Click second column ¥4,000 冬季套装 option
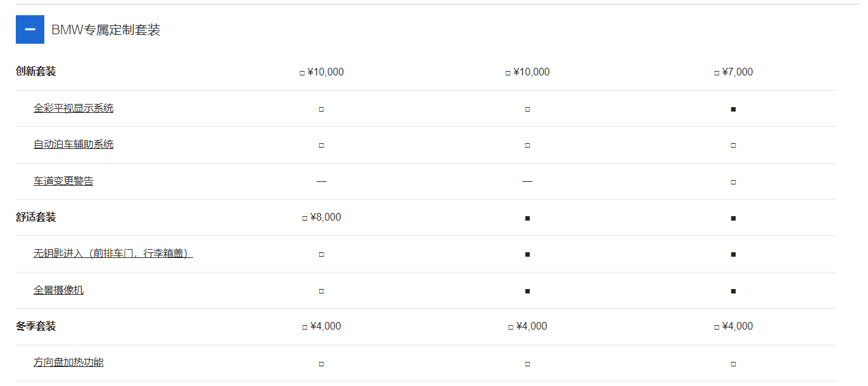868x386 pixels. pyautogui.click(x=511, y=327)
